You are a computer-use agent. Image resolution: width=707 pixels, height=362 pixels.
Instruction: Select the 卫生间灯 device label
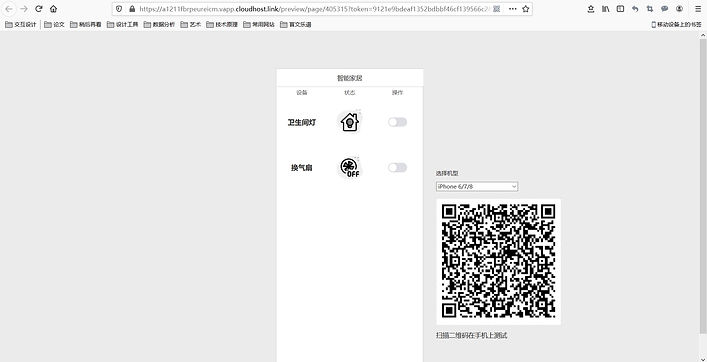pyautogui.click(x=302, y=122)
